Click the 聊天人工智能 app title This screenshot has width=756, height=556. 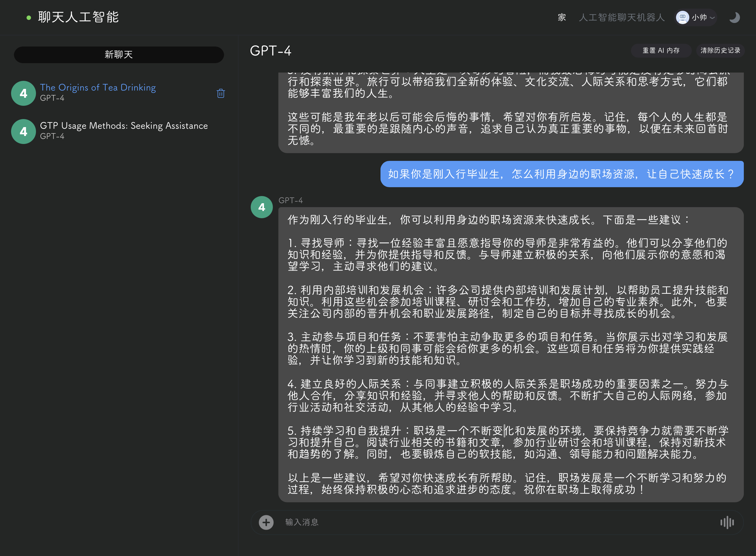coord(78,17)
